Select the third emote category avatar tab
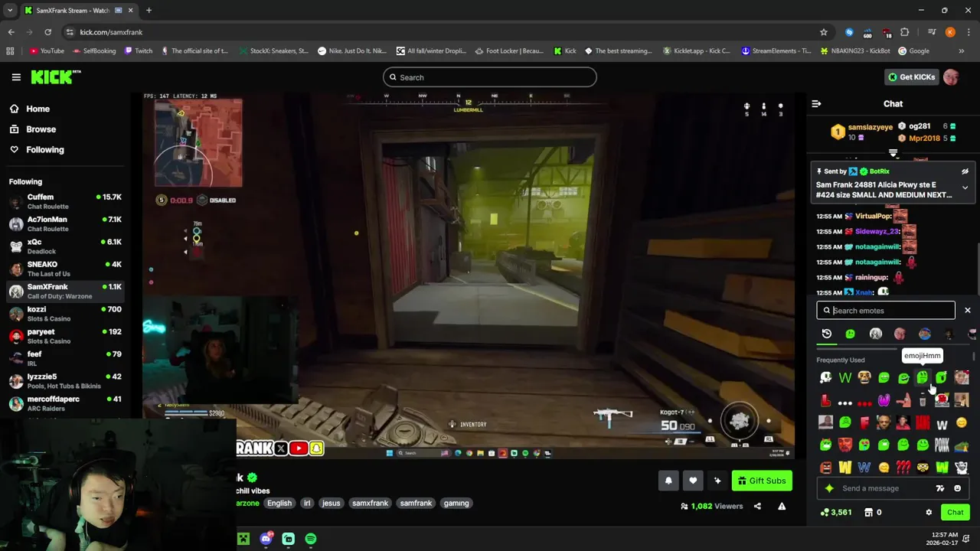The image size is (980, 551). (x=875, y=334)
